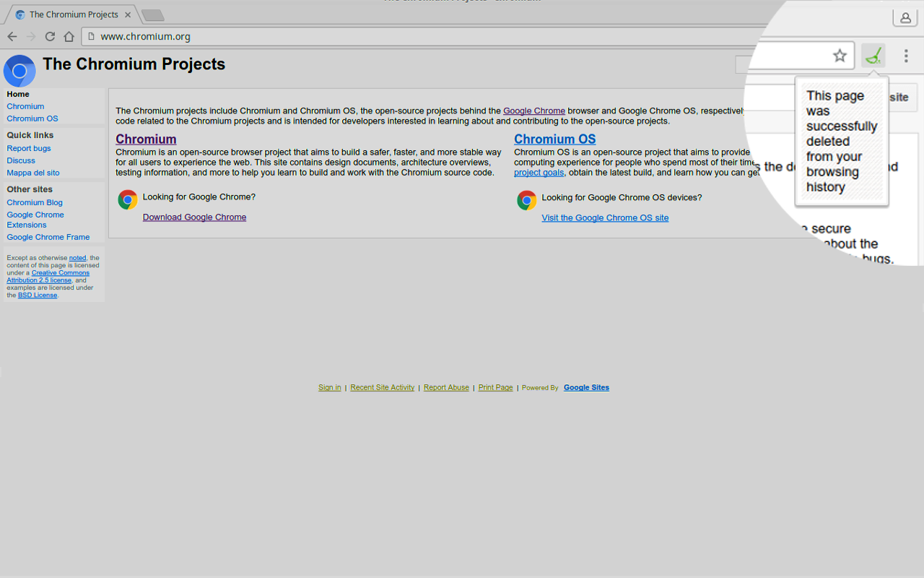
Task: Click the site search field in the page header
Action: click(741, 65)
